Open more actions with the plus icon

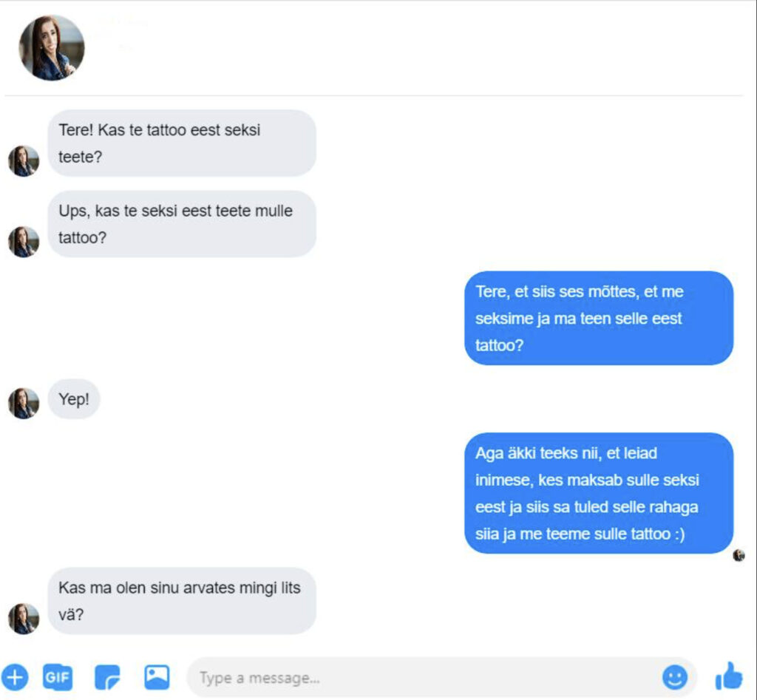[x=15, y=677]
